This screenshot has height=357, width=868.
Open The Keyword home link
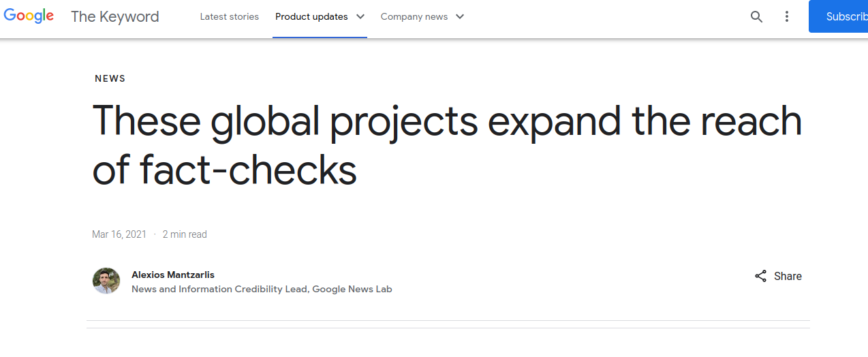pyautogui.click(x=115, y=16)
